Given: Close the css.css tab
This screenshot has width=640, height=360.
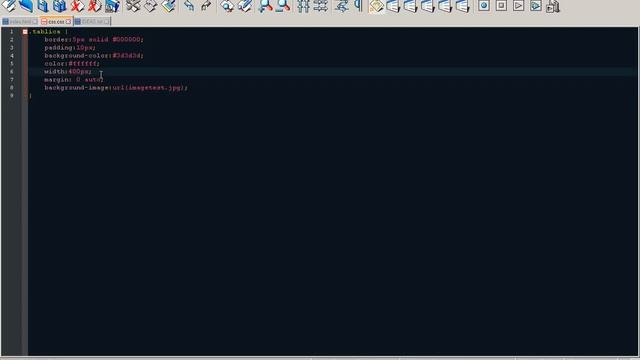Looking at the screenshot, I should [68, 22].
